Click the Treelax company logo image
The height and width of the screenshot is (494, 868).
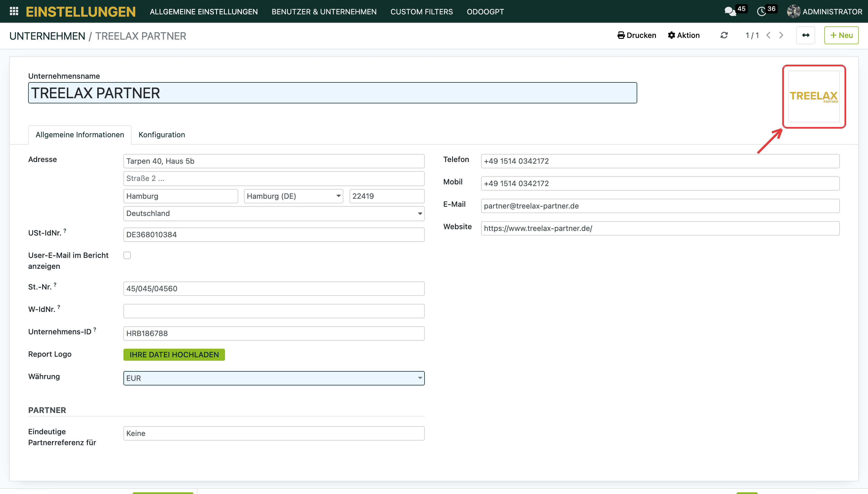(814, 96)
